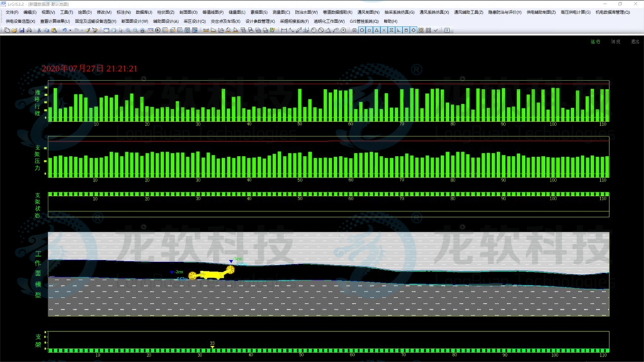The image size is (644, 362).
Task: Click the New file icon in toolbar
Action: pyautogui.click(x=7, y=30)
